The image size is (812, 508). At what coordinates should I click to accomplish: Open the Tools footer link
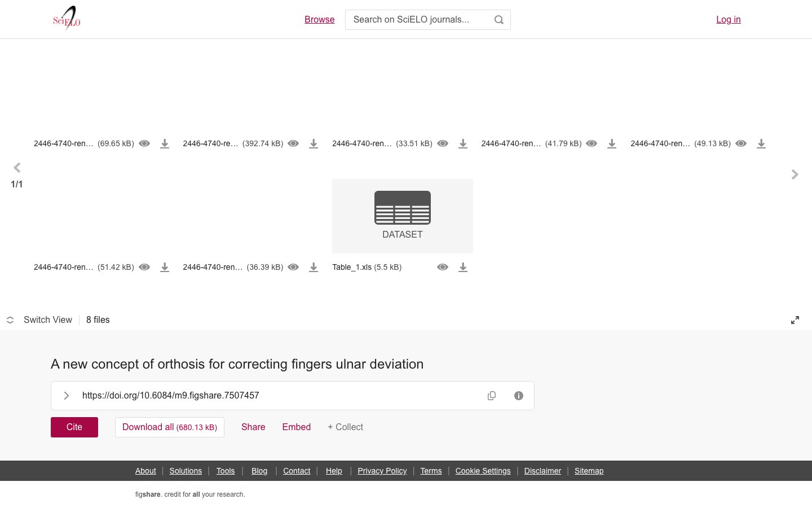pyautogui.click(x=226, y=471)
